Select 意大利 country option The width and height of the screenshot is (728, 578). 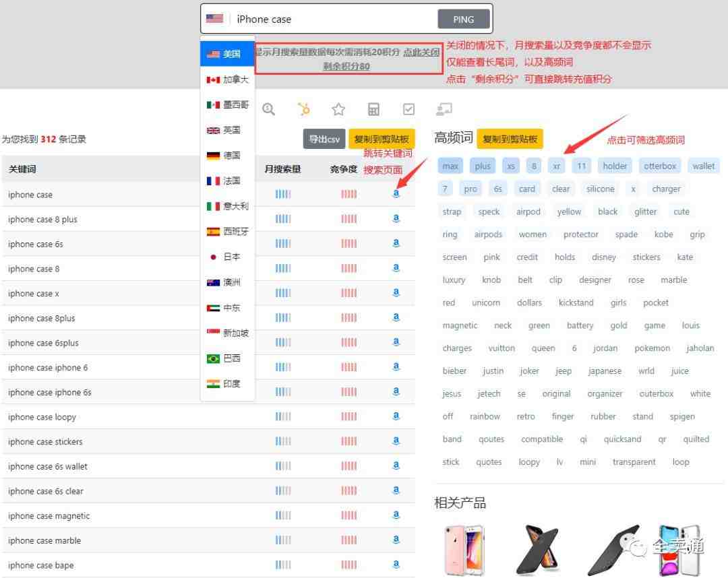click(228, 206)
